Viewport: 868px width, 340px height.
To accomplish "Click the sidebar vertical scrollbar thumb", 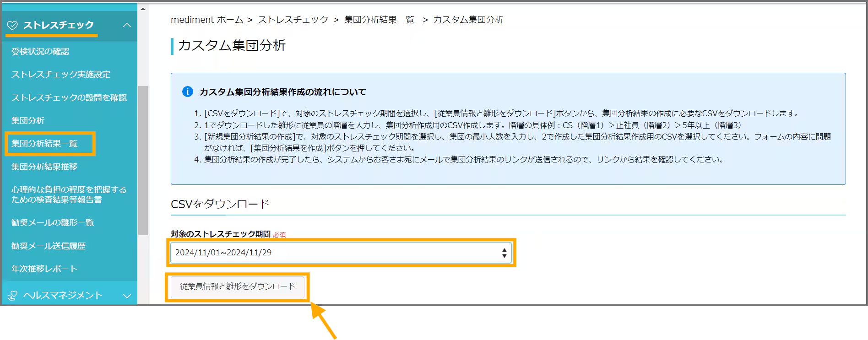I will tap(143, 160).
